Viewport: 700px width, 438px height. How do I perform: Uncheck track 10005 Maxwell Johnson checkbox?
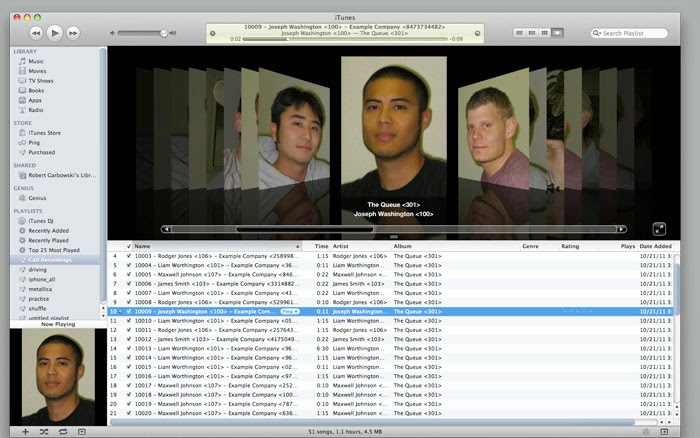coord(129,275)
